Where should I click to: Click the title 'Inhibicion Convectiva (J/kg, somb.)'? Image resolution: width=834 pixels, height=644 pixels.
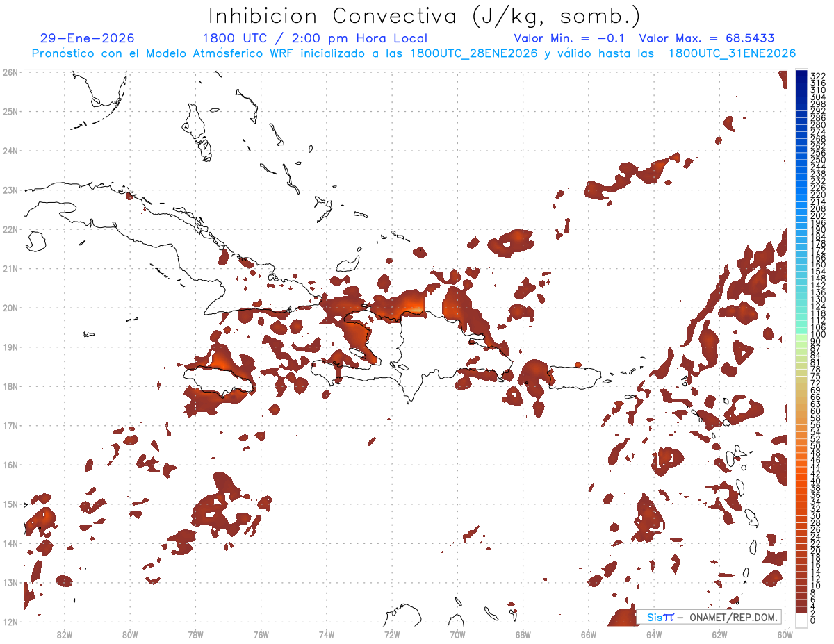point(425,15)
